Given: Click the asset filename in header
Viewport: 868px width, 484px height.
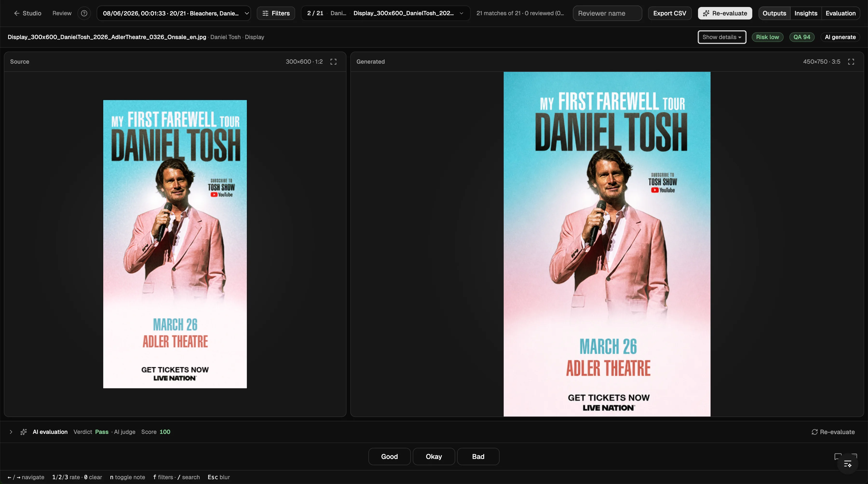Looking at the screenshot, I should click(x=107, y=37).
